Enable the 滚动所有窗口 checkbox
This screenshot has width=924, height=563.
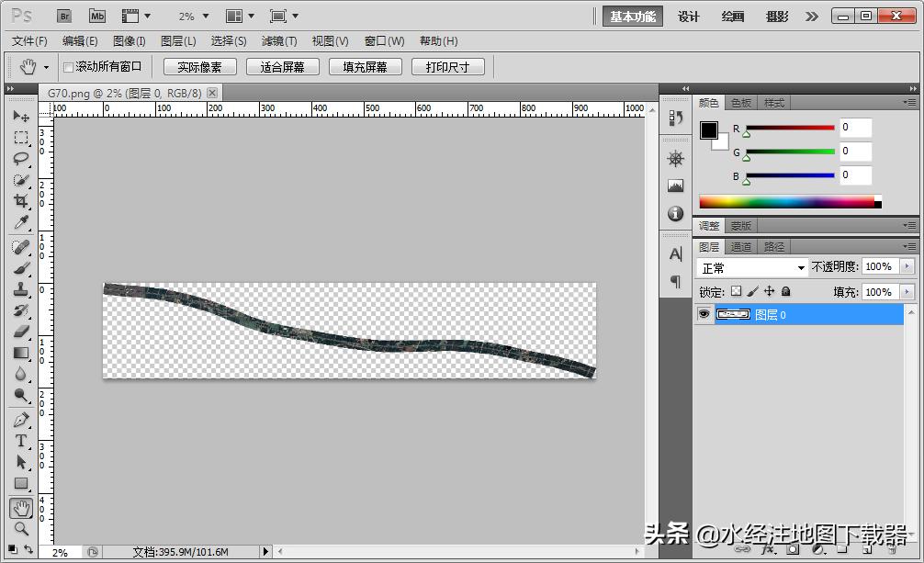[x=70, y=65]
